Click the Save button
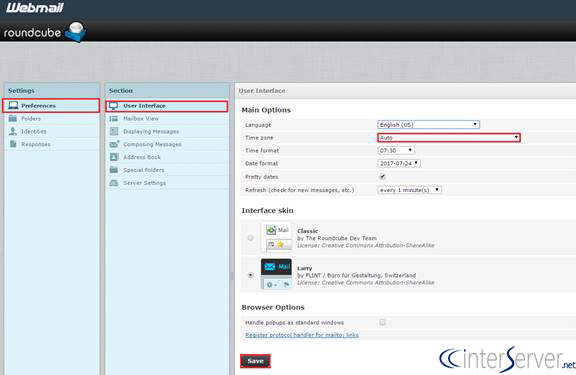The height and width of the screenshot is (375, 576). 255,361
